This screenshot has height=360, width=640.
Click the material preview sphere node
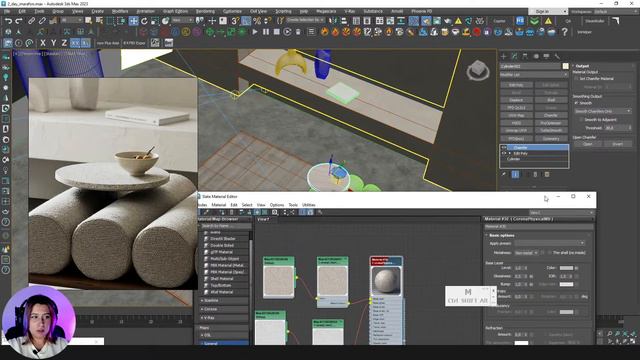386,281
